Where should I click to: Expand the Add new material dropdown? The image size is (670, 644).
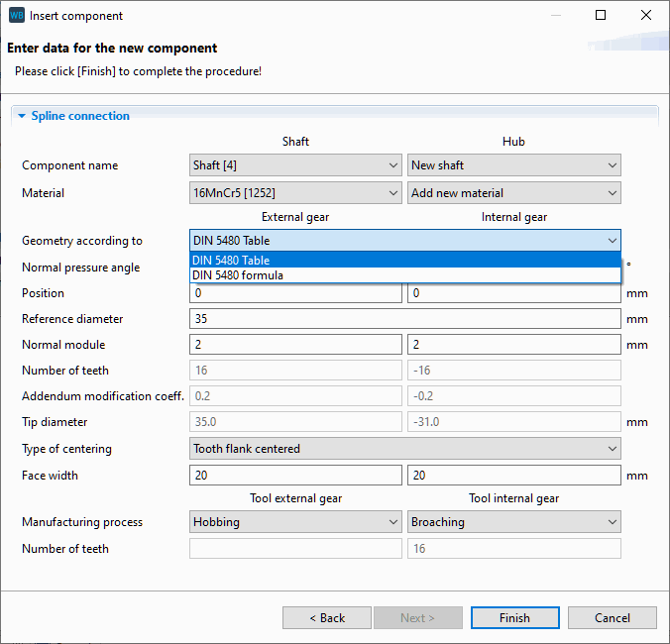pyautogui.click(x=513, y=193)
